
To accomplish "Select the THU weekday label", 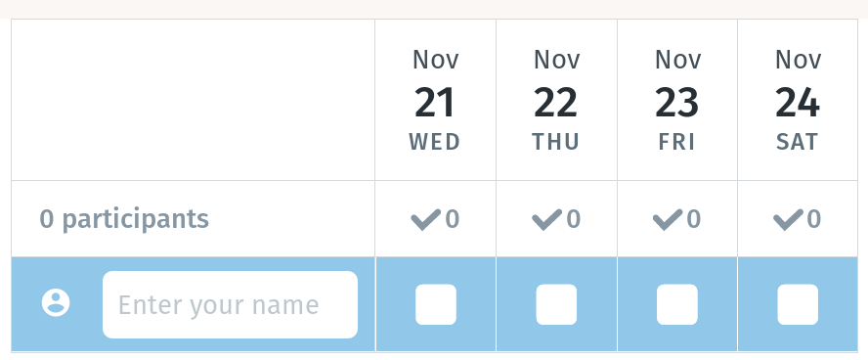I will click(x=556, y=143).
